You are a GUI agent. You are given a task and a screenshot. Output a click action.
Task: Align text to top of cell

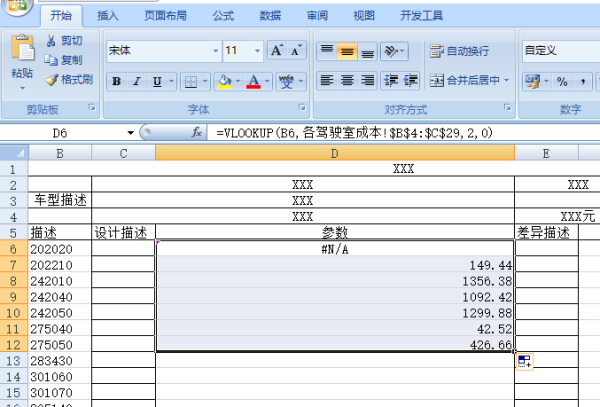pos(327,51)
